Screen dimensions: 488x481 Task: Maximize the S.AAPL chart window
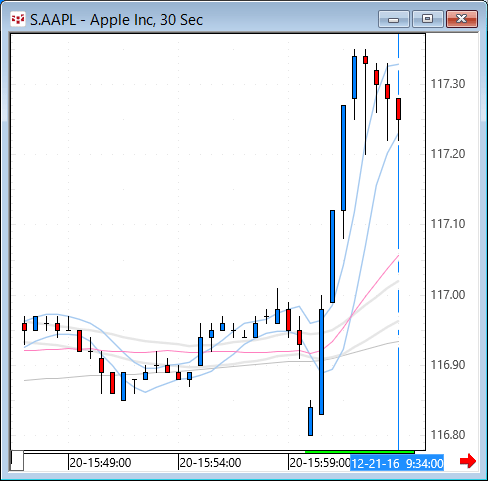pos(428,19)
